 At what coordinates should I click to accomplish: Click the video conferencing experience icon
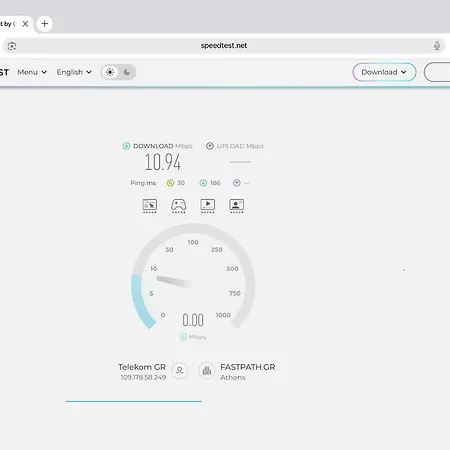coord(237,206)
